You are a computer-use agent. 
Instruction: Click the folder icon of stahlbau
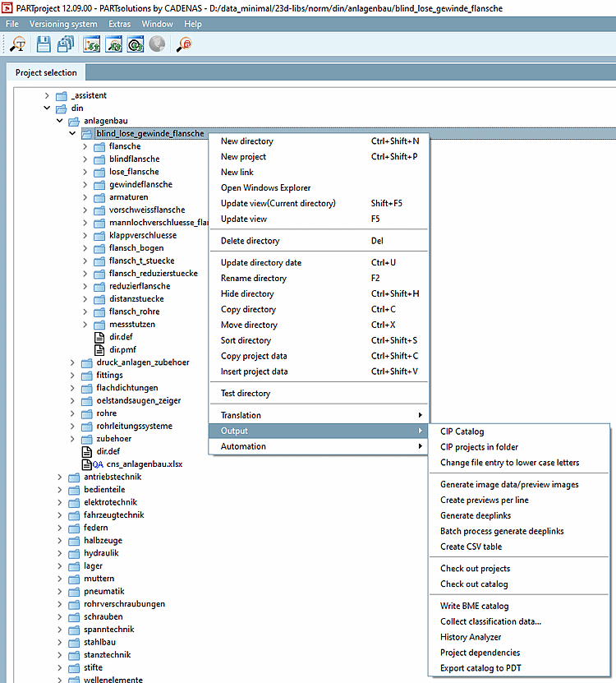tap(74, 642)
